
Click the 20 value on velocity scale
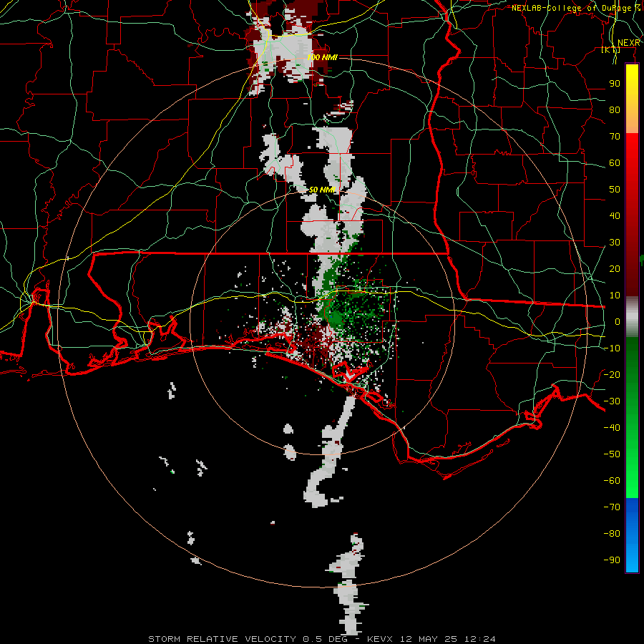point(615,268)
